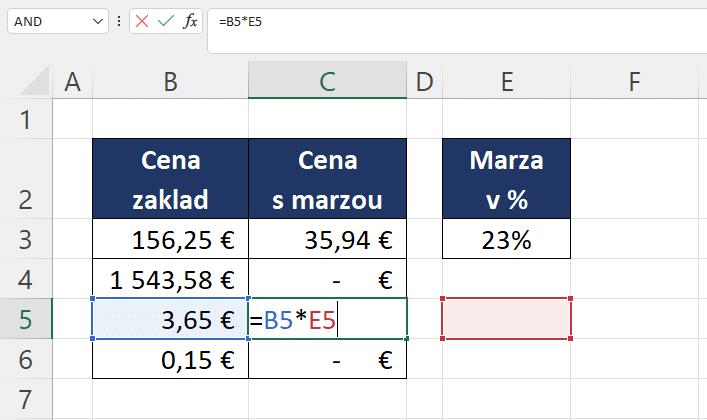Click cell E3 containing 23%

click(x=506, y=239)
